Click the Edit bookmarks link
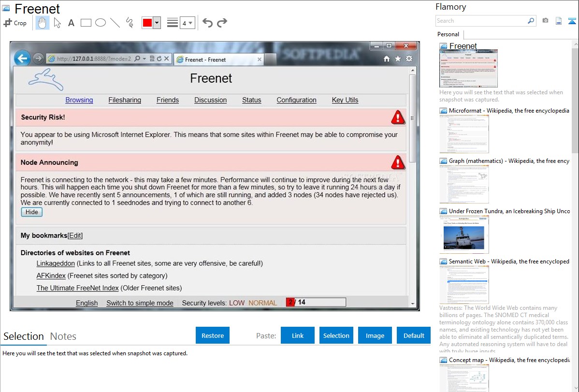Screen dimensions: 579x392 tap(75, 236)
